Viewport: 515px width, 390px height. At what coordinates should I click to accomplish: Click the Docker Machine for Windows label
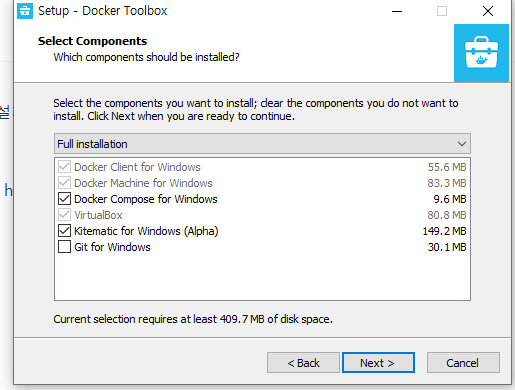click(143, 183)
